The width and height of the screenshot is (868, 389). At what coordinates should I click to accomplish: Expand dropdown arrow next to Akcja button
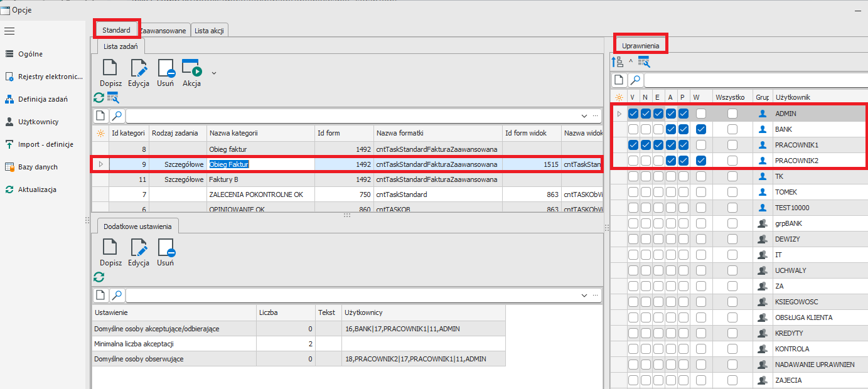tap(214, 73)
